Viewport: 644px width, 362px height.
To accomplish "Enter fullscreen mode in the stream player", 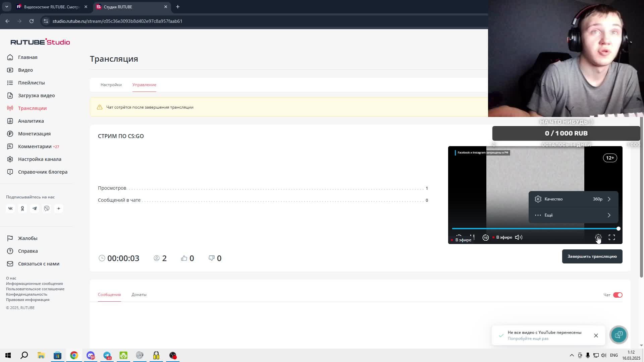I will (612, 237).
